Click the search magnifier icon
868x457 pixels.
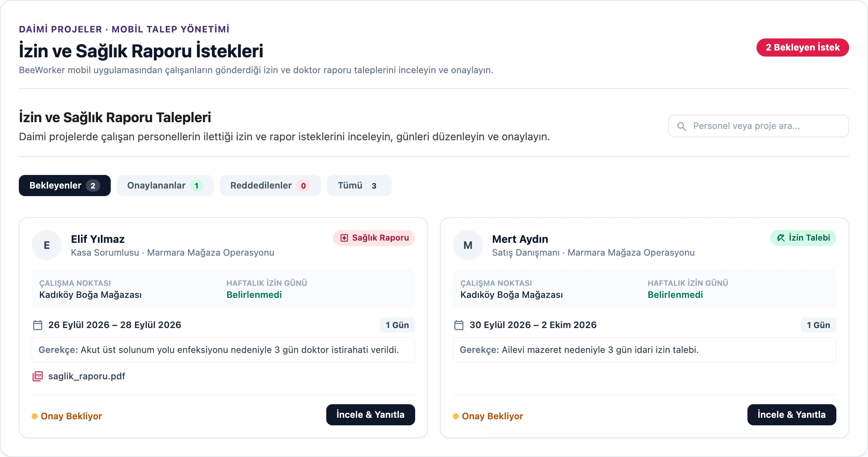682,126
